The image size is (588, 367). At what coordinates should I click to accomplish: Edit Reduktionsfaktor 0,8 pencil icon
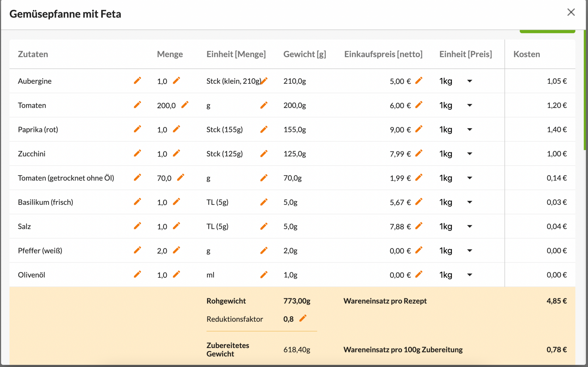click(x=303, y=319)
